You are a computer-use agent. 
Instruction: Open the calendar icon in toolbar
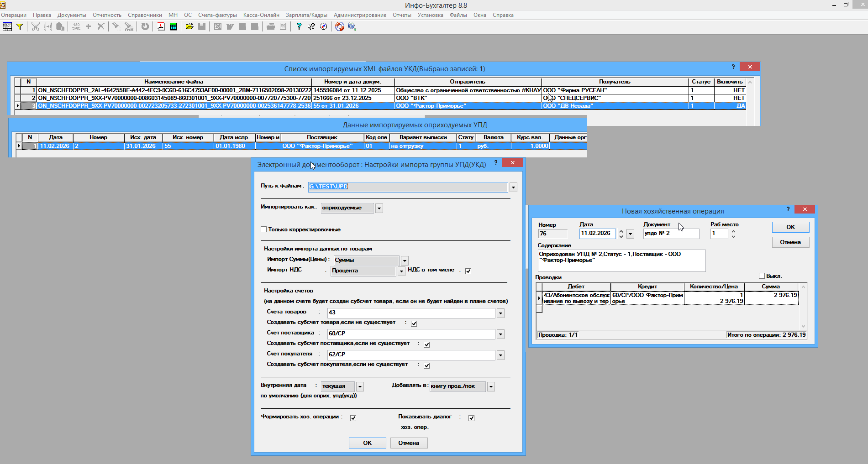pyautogui.click(x=161, y=27)
